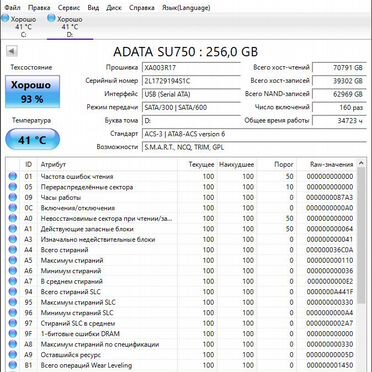Click the Возможности field S.M.A.R.T., NCQ

coord(254,147)
